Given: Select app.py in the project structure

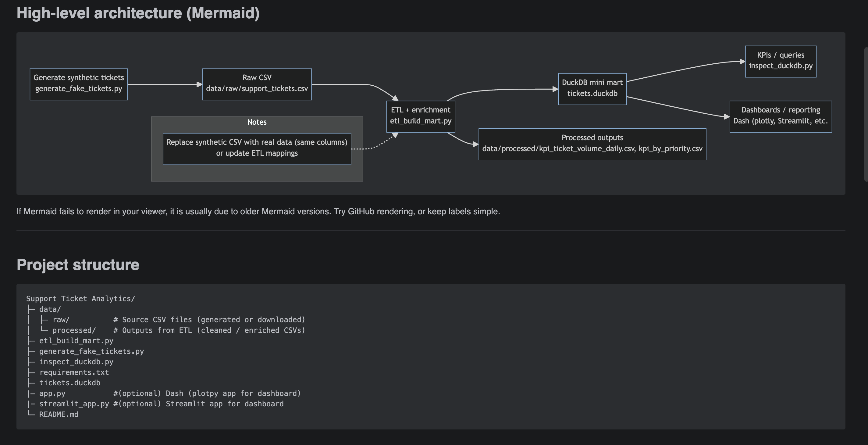Looking at the screenshot, I should (52, 393).
